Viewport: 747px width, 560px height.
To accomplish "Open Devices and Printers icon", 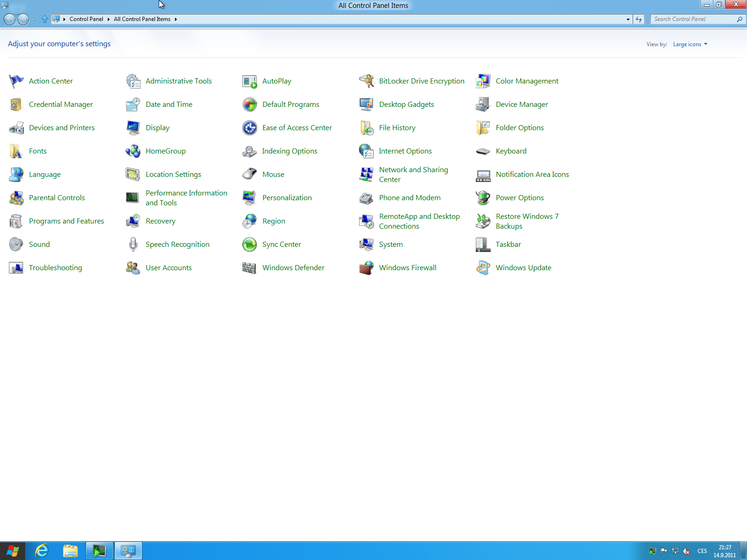I will pos(16,128).
